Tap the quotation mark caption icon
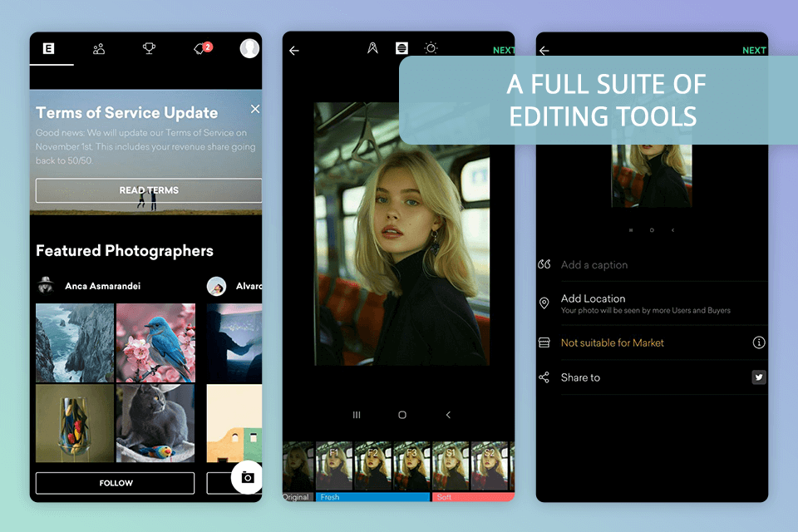This screenshot has width=798, height=532. pyautogui.click(x=544, y=264)
